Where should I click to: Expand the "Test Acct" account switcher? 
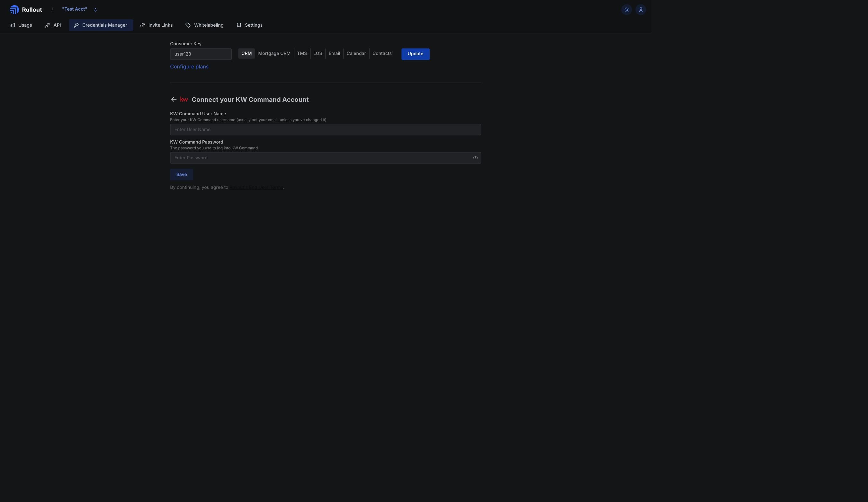click(80, 9)
